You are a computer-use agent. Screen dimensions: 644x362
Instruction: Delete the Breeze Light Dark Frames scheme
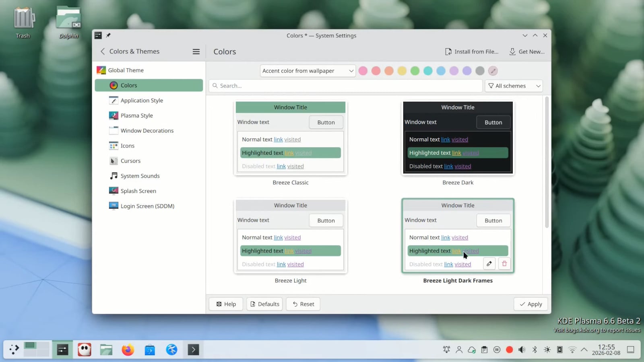coord(504,263)
